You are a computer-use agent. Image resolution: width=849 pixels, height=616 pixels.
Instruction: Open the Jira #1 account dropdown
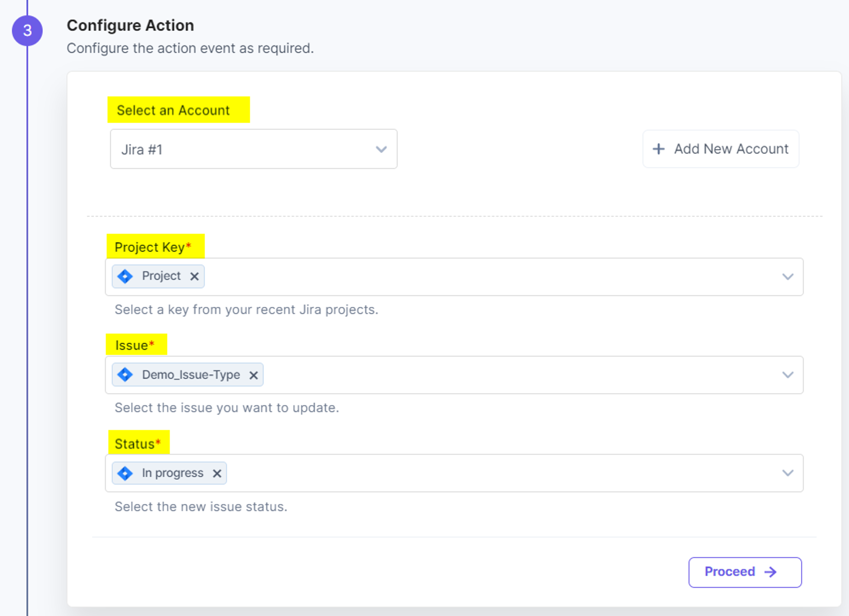(253, 149)
